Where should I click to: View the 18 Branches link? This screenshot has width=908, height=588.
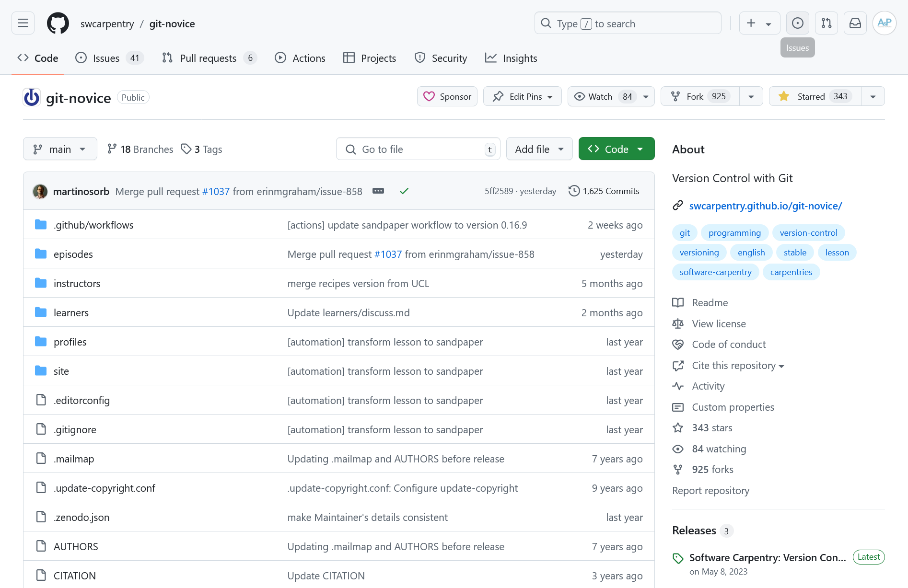[x=140, y=149]
